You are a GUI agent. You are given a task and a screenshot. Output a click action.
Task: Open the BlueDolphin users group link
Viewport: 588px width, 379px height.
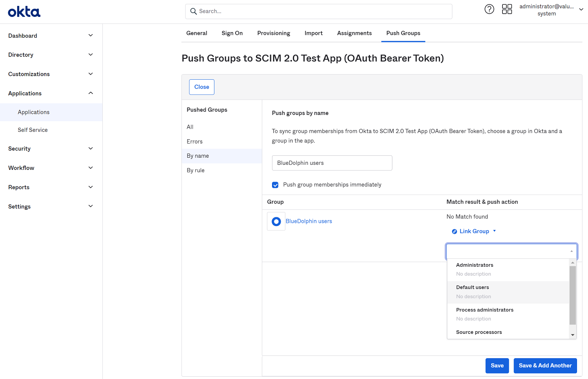[309, 221]
